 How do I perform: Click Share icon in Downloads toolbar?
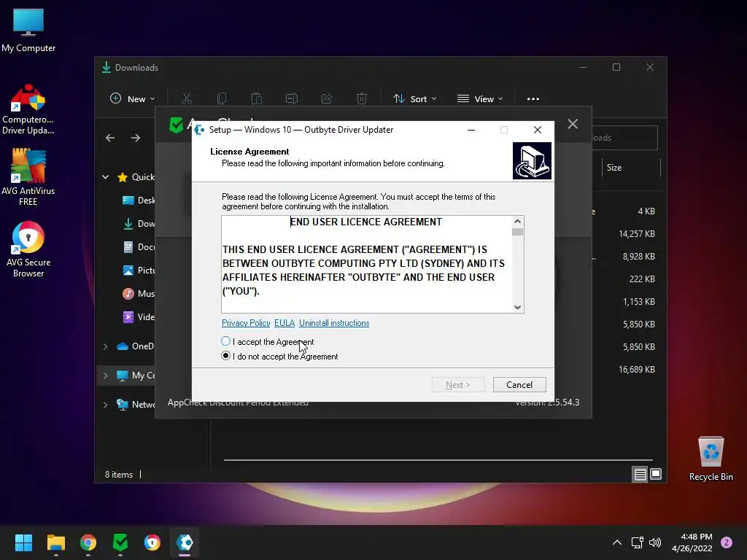pos(327,98)
